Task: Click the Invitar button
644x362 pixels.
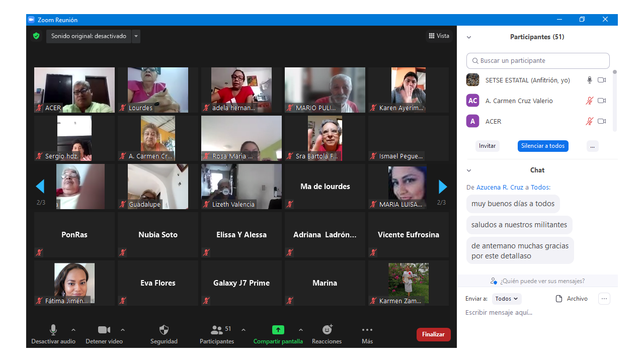Action: coord(487,146)
